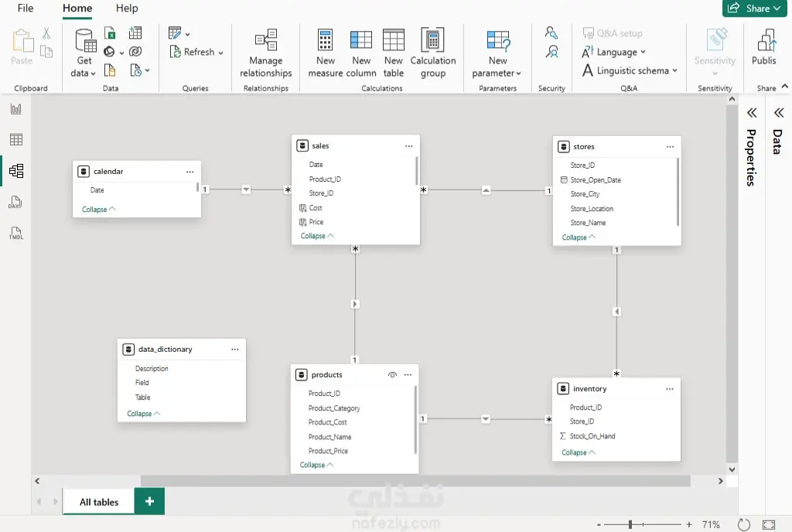The height and width of the screenshot is (532, 792).
Task: Select Stock_On_Hand field in inventory
Action: click(x=592, y=436)
